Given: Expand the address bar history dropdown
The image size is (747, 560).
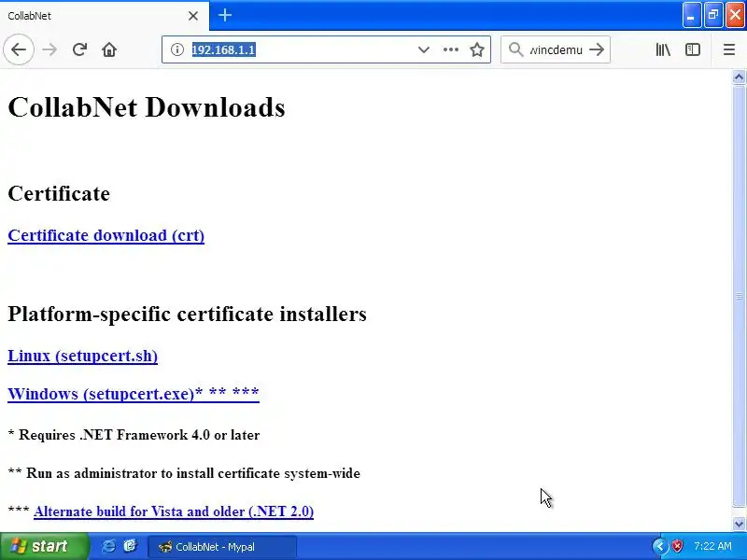Looking at the screenshot, I should (x=424, y=49).
